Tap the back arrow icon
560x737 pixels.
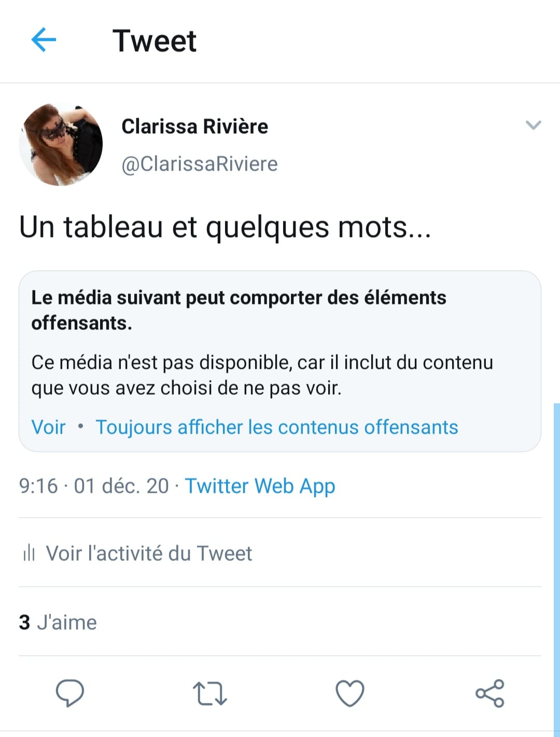[44, 40]
